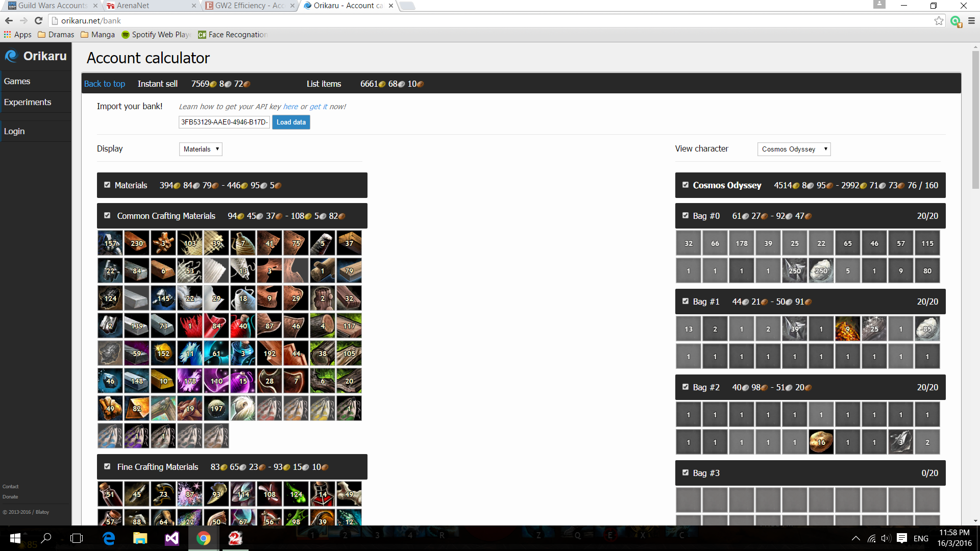Click material icon showing count 157

(110, 243)
